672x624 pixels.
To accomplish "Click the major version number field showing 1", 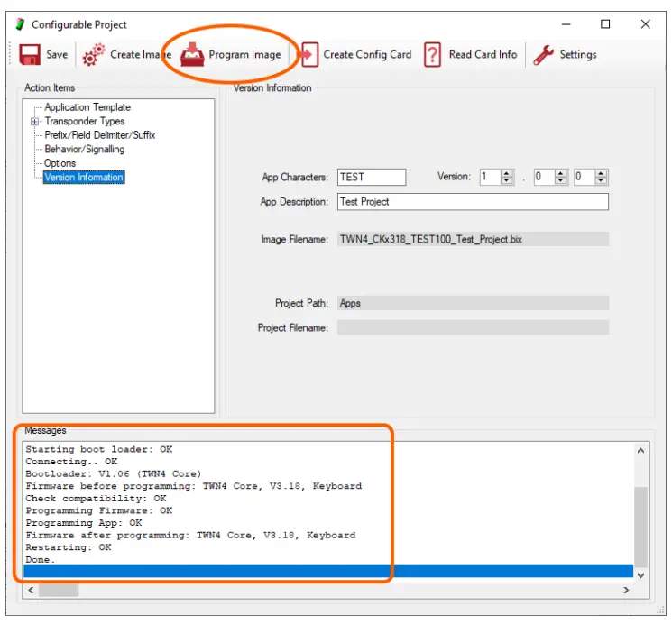I will coord(491,177).
